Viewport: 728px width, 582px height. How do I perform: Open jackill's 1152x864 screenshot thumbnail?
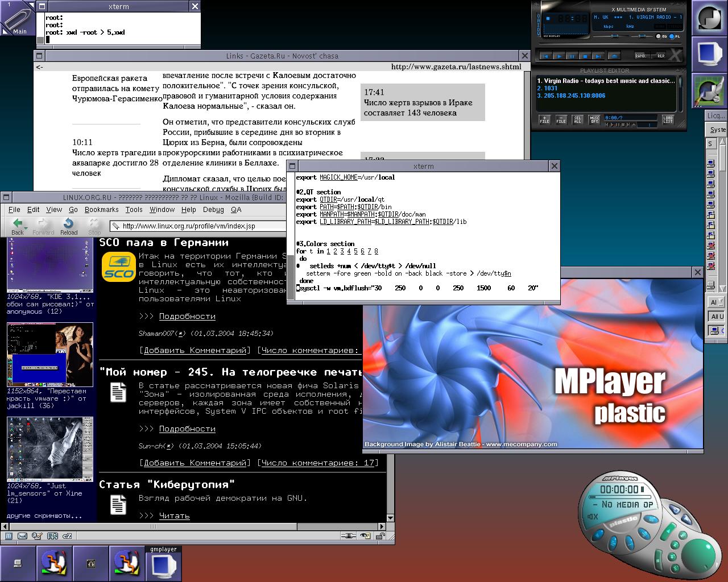coord(49,355)
